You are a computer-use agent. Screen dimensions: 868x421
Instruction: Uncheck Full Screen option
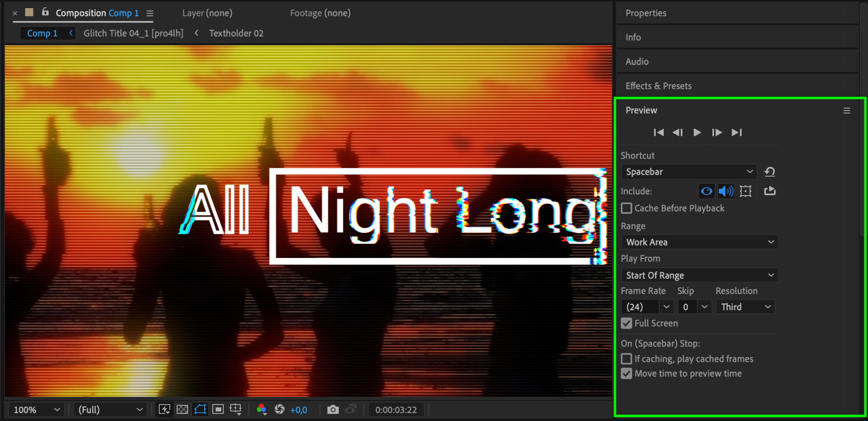pos(626,323)
